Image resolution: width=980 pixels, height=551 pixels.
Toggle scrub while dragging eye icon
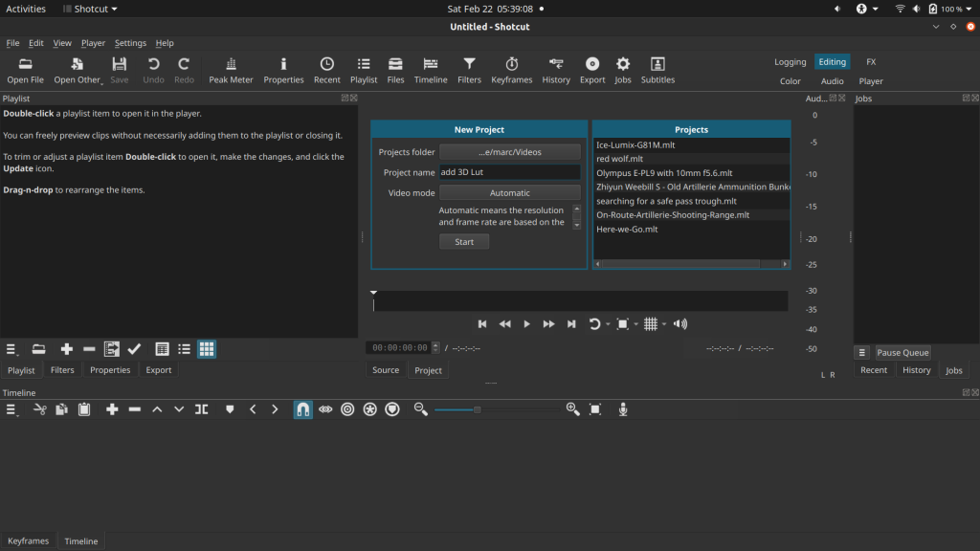(325, 409)
